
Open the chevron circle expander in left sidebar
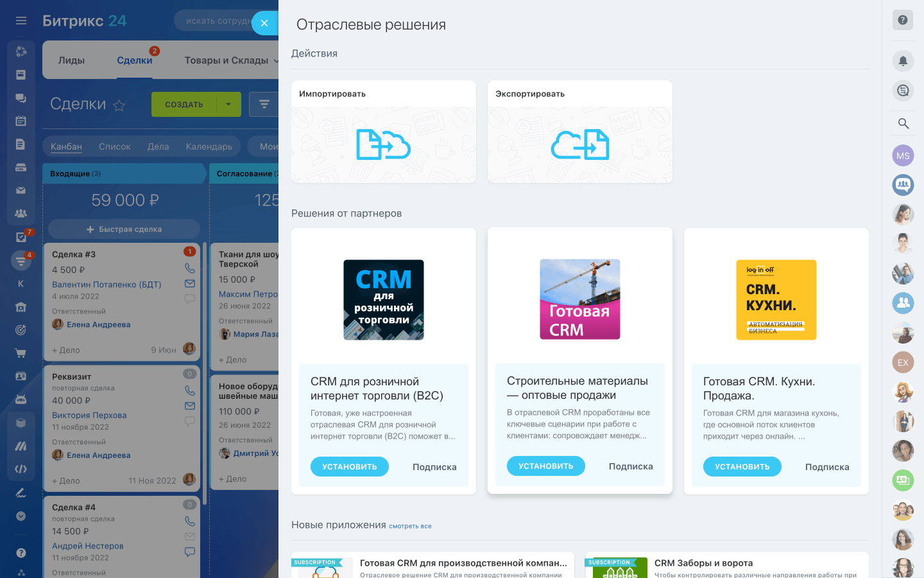(21, 516)
